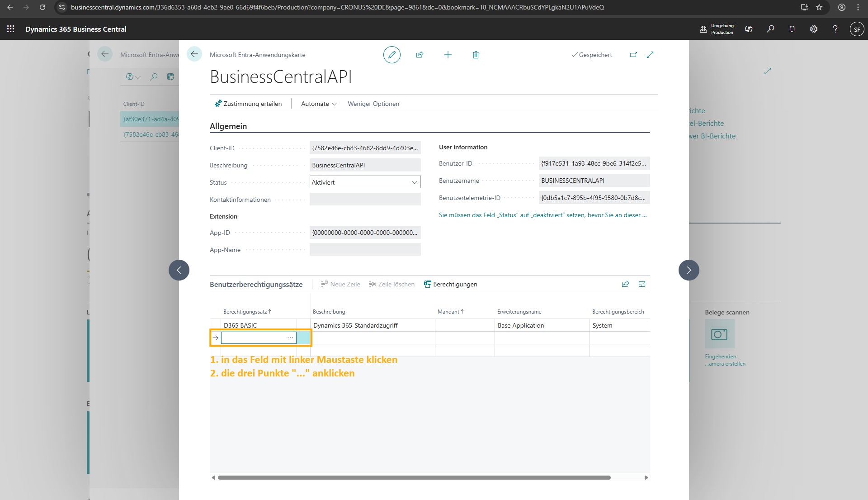Click the Benutzer-ID field

[x=594, y=163]
